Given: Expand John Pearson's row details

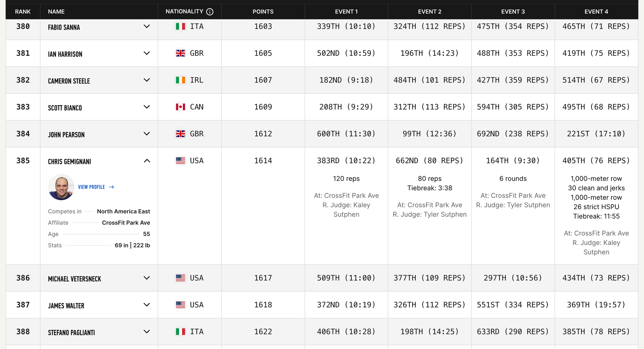Looking at the screenshot, I should pyautogui.click(x=147, y=134).
